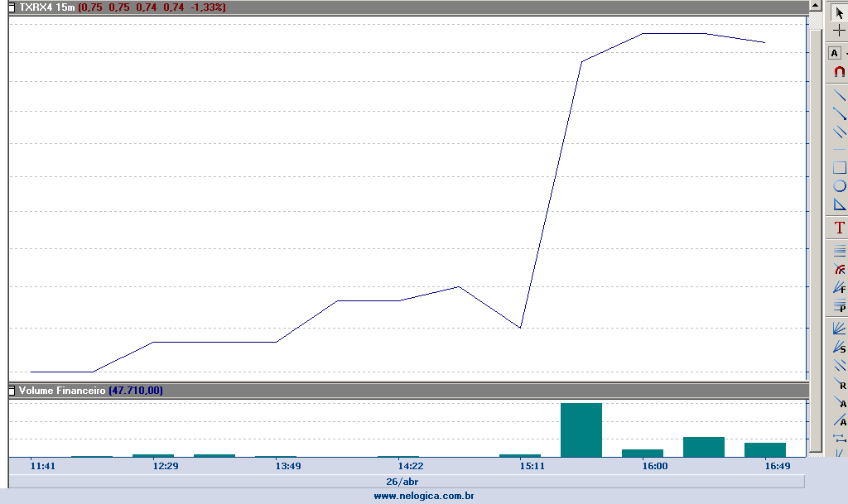The height and width of the screenshot is (504, 848).
Task: Pick the circle drawing tool
Action: point(838,185)
